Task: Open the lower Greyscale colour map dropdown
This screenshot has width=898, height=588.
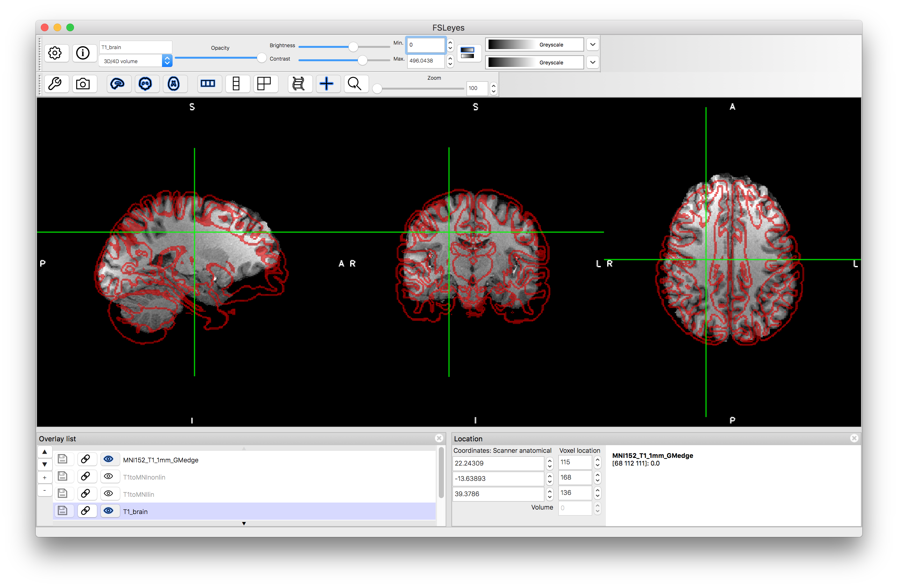Action: click(x=593, y=62)
